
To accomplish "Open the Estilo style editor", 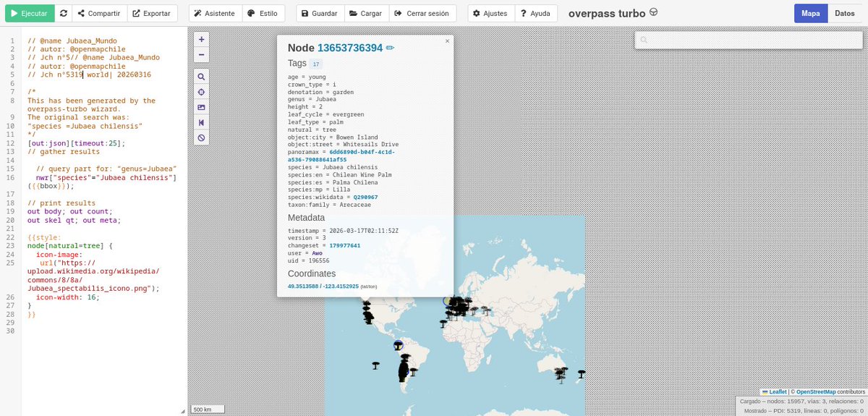I will pos(262,13).
